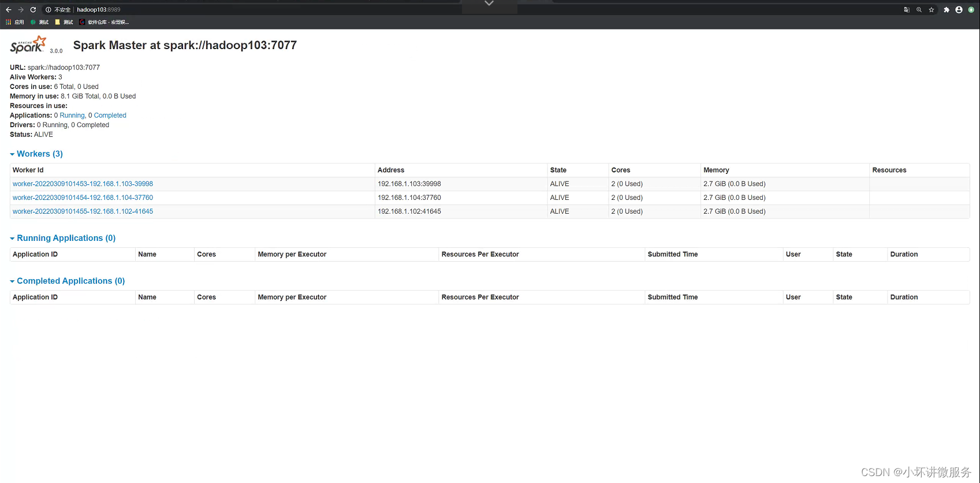Click the Status: ALIVE line
980x483 pixels.
(x=31, y=135)
